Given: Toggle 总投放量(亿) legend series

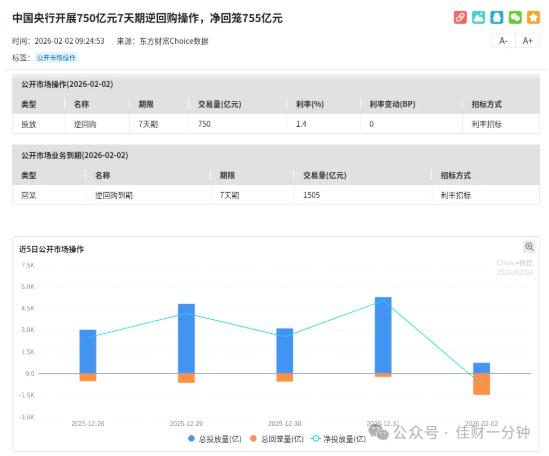Looking at the screenshot, I should click(215, 439).
